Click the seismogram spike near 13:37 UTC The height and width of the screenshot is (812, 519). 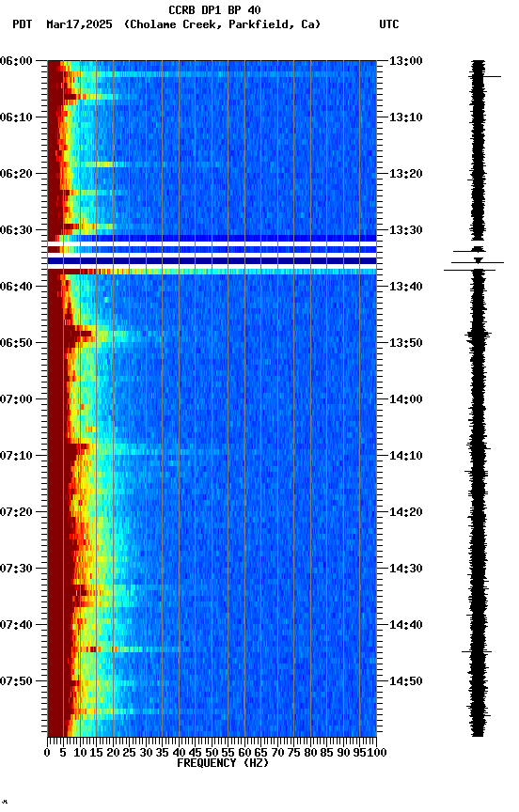(x=470, y=270)
